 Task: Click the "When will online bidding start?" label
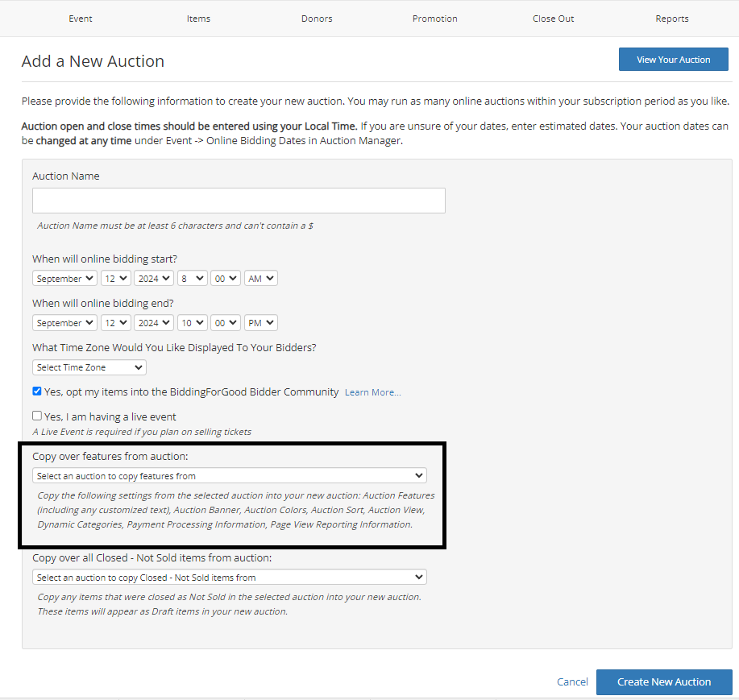click(105, 259)
